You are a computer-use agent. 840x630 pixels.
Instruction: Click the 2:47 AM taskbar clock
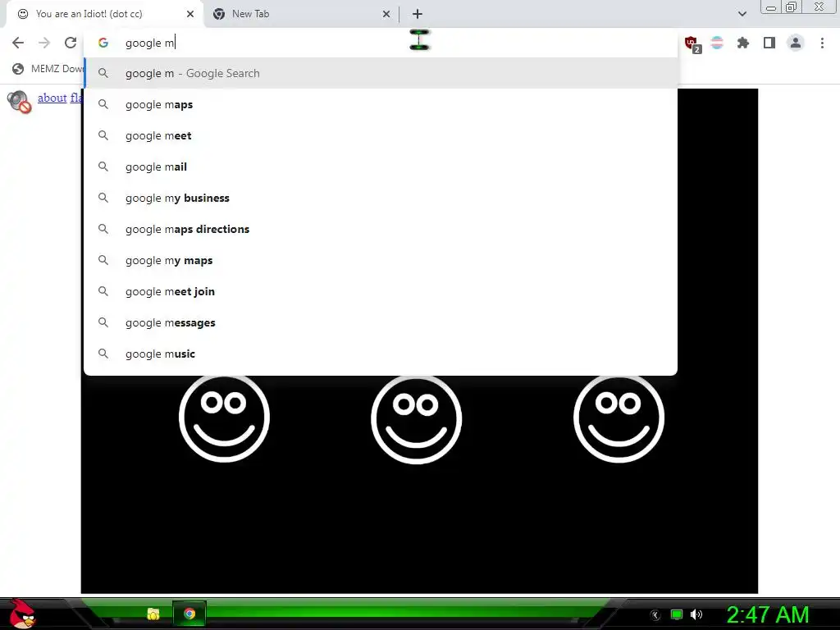click(768, 614)
